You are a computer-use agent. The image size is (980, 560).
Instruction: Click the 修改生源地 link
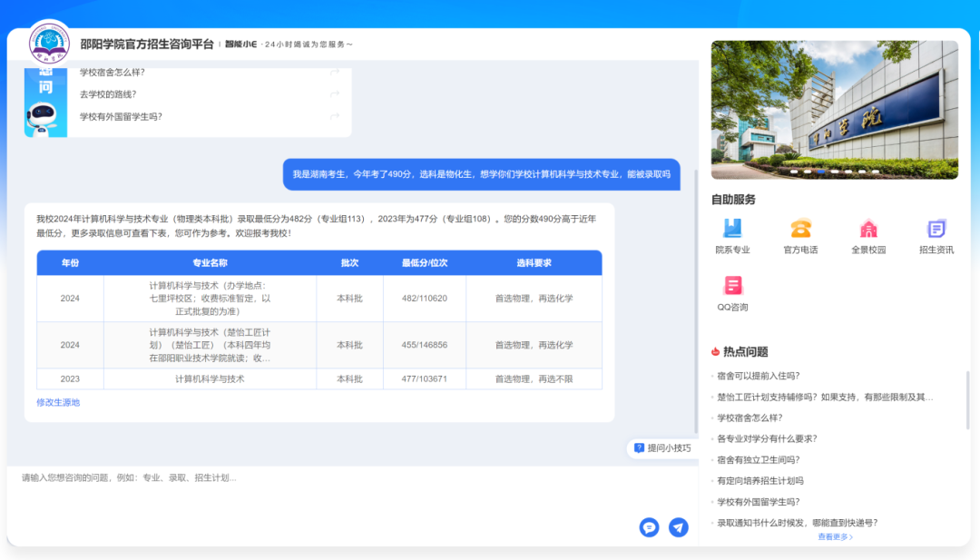(58, 402)
